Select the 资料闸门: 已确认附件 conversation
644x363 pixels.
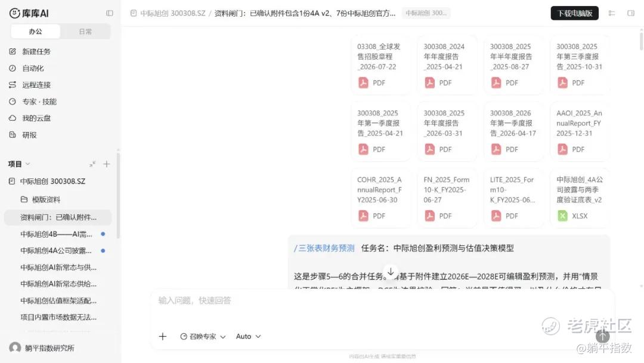pyautogui.click(x=58, y=217)
